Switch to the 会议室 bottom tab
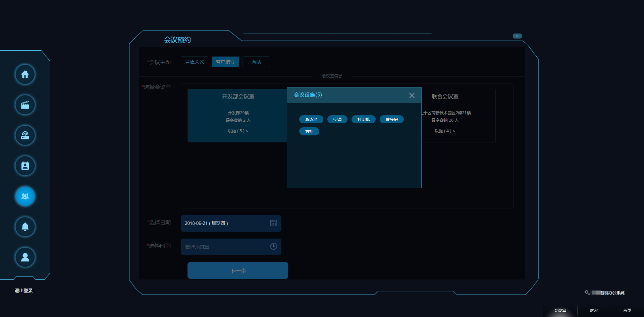644x317 pixels. (x=560, y=311)
